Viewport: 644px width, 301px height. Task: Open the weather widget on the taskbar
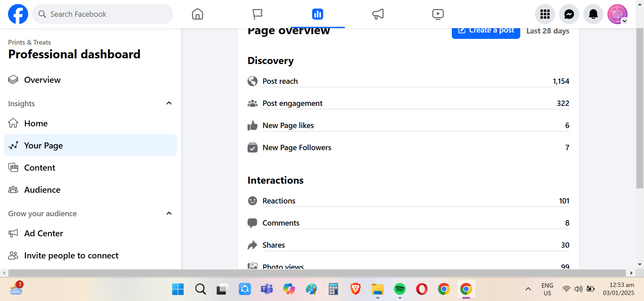coord(16,288)
